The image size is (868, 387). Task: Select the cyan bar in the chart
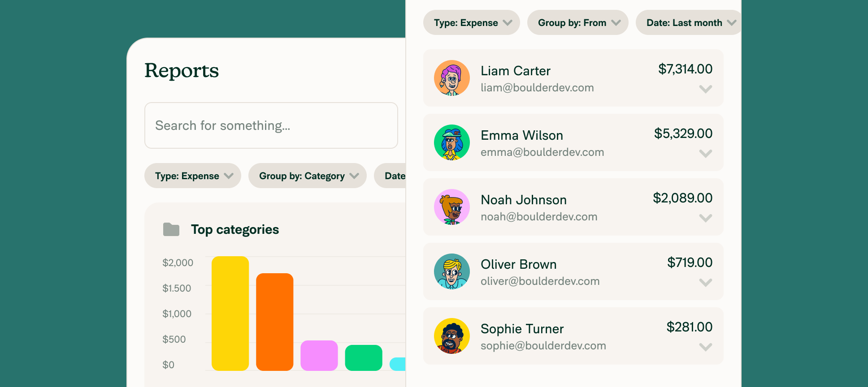click(398, 364)
